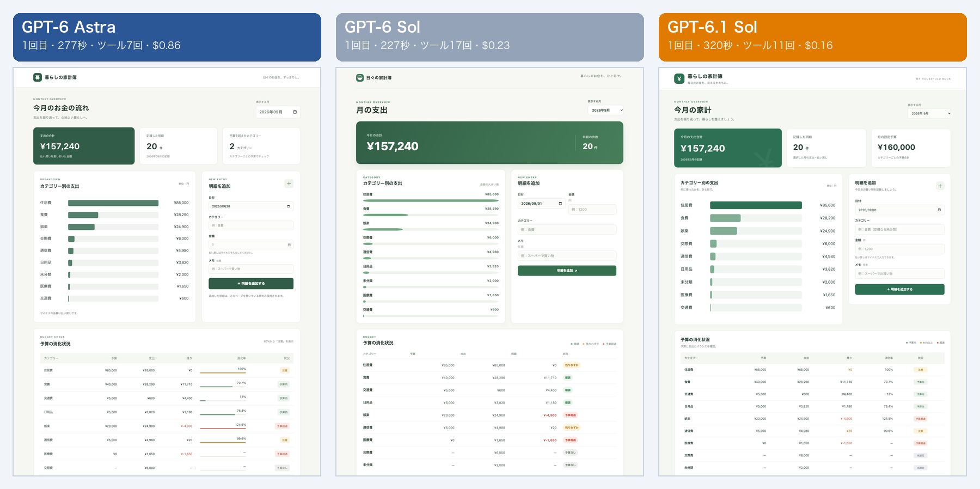This screenshot has height=489, width=980.
Task: Click the 日々の家計簿 logo icon in GPT-6 Sol panel
Action: pos(360,78)
